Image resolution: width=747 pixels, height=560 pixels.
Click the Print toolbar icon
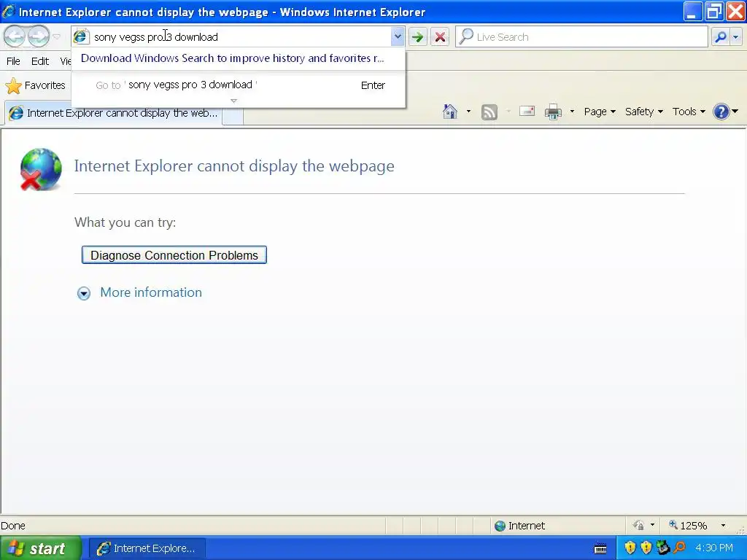pos(553,112)
